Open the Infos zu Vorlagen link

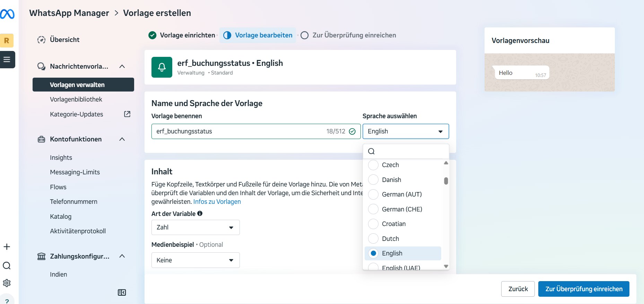(217, 202)
